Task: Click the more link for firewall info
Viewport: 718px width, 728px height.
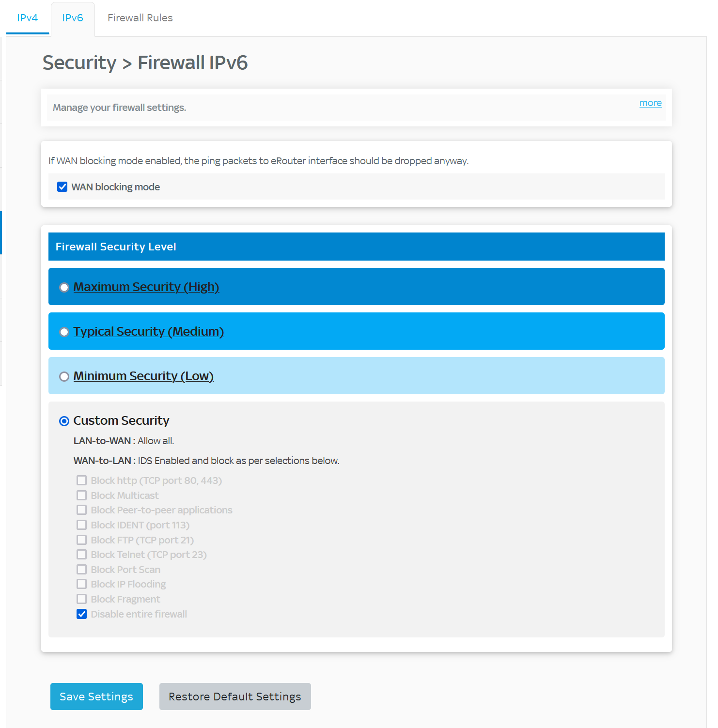Action: [x=650, y=103]
